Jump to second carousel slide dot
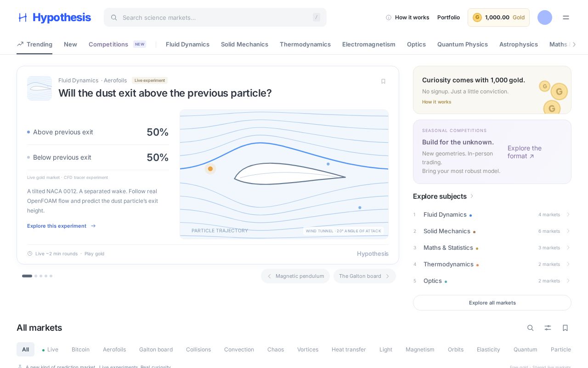The height and width of the screenshot is (368, 588). pyautogui.click(x=36, y=276)
